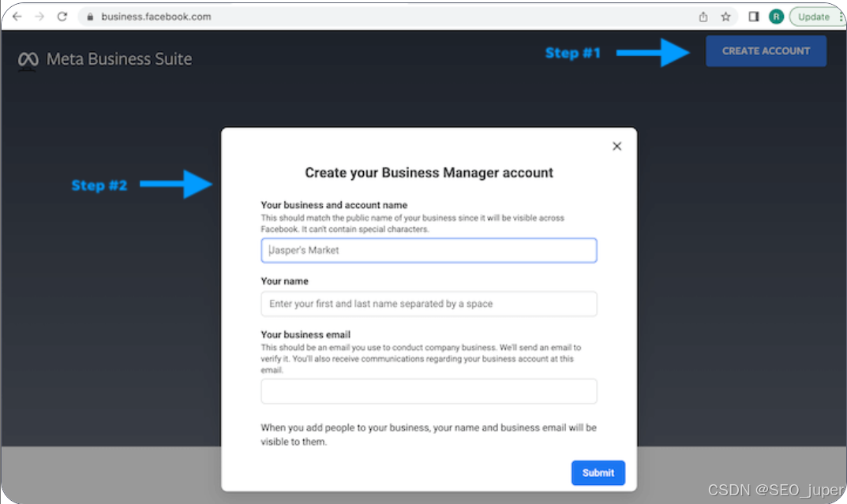Click the 'Your name' text field

429,304
